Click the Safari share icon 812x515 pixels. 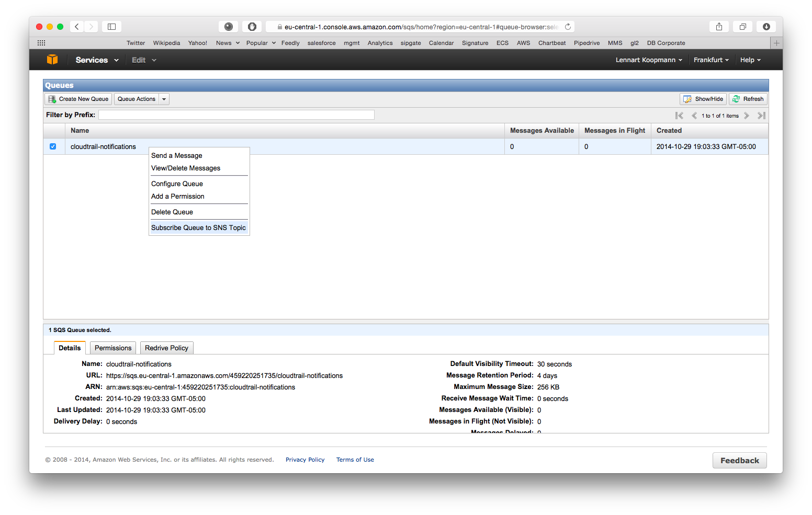(719, 27)
